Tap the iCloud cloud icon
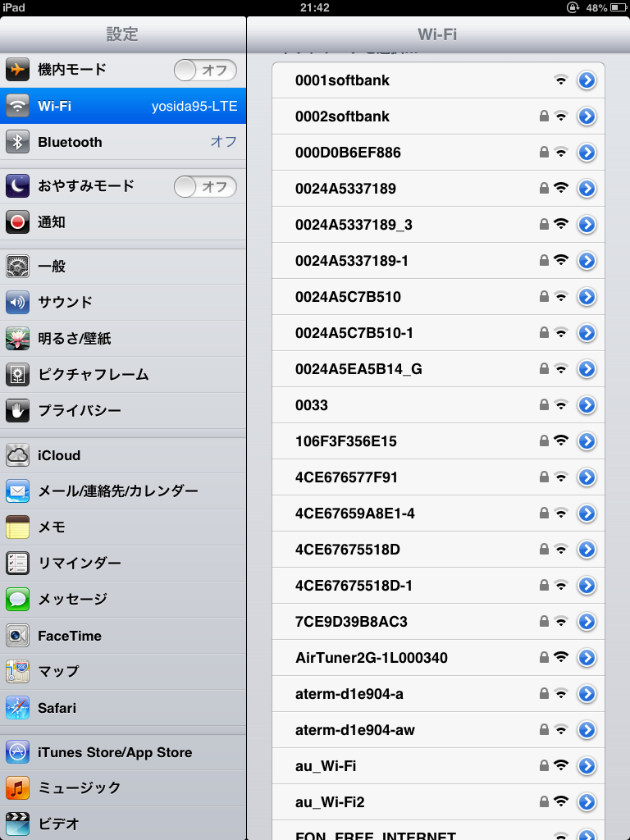This screenshot has width=630, height=840. 18,454
